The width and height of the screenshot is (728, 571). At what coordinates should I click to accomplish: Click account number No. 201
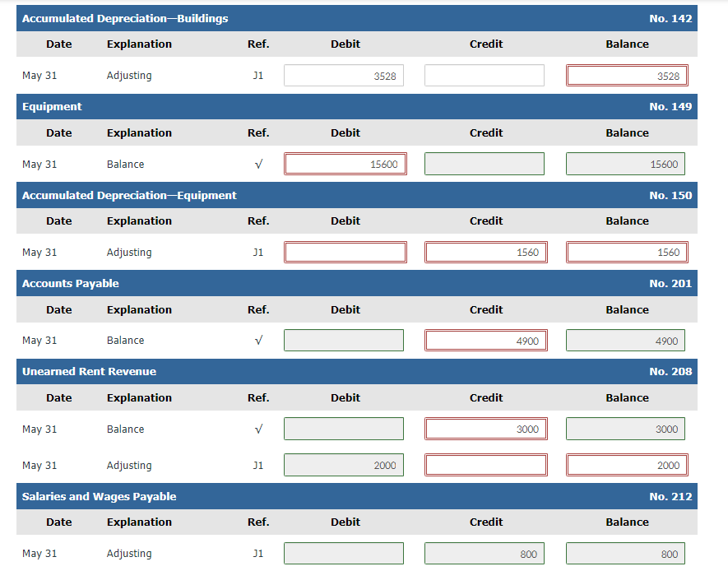point(670,284)
